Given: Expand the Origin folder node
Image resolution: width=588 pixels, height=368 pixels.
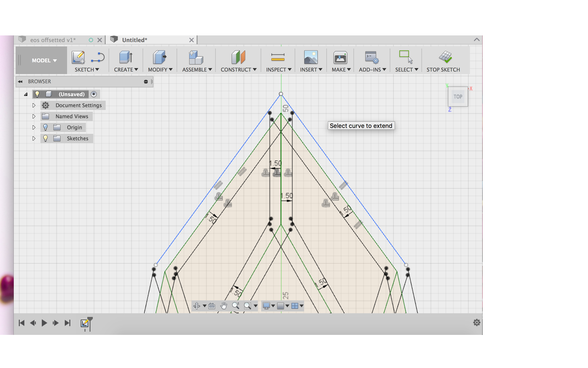Looking at the screenshot, I should click(x=34, y=127).
